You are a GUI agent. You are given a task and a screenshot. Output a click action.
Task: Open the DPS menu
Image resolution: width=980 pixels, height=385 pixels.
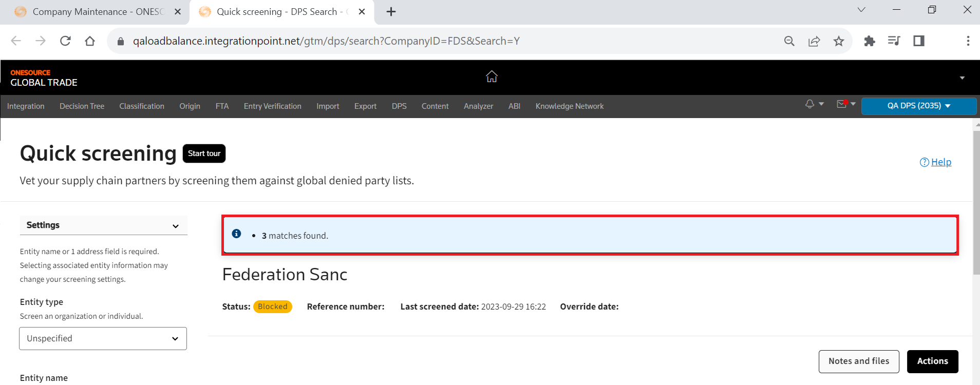point(399,106)
